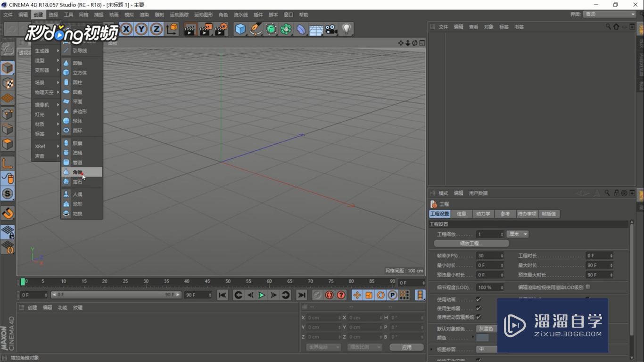Tick the 编辑渲染检视使用渲染LOD级别 checkbox
The width and height of the screenshot is (644, 362).
pyautogui.click(x=587, y=287)
